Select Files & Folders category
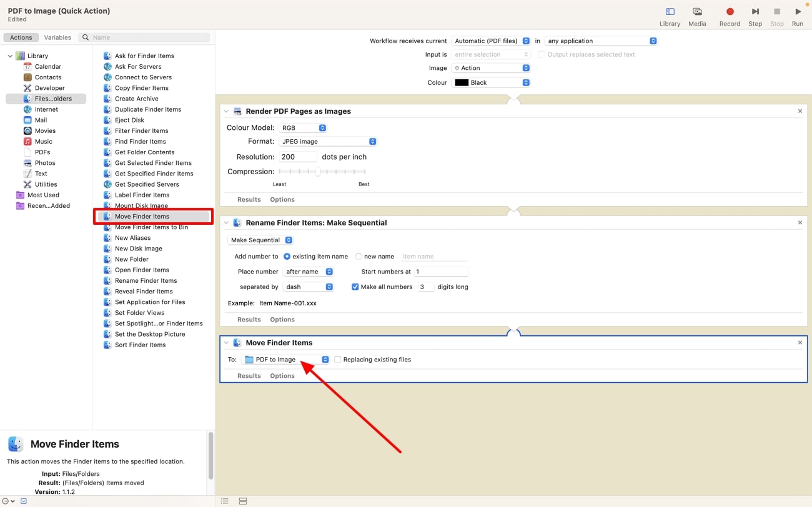 click(x=46, y=99)
